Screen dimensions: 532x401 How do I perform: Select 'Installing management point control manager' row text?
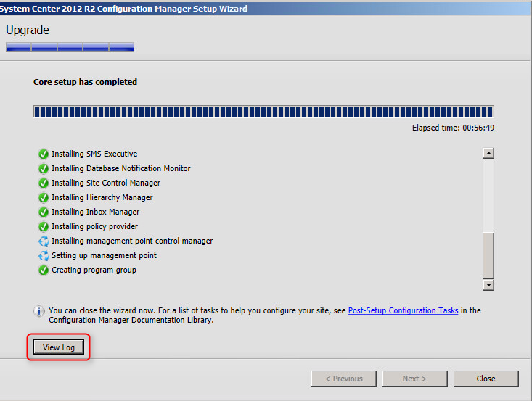(x=132, y=241)
